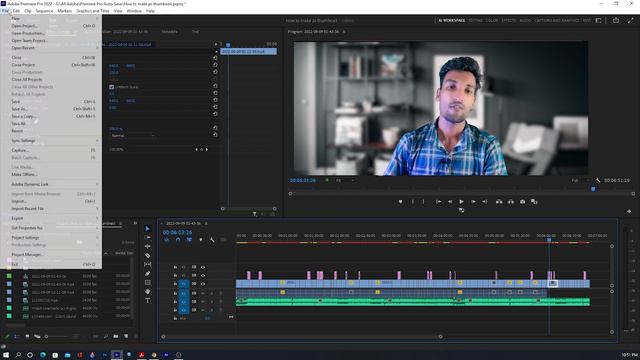The image size is (640, 360).
Task: Click Extract button in Program monitor
Action: (511, 202)
